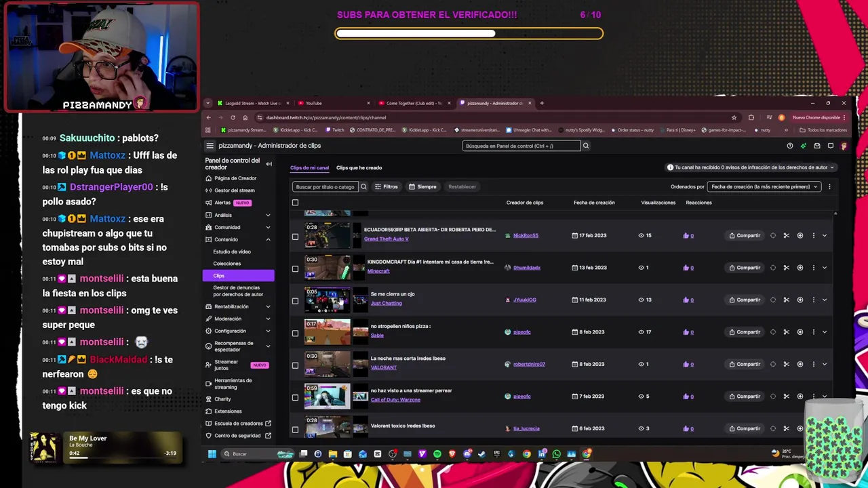The image size is (868, 488).
Task: Click the magnifier next to clip title search
Action: click(x=363, y=186)
